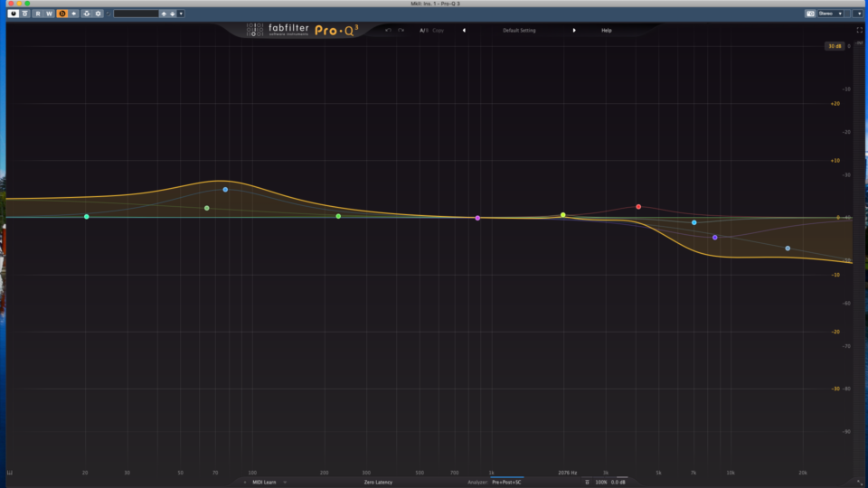Click the host snapshot camera icon
868x488 pixels.
[810, 14]
